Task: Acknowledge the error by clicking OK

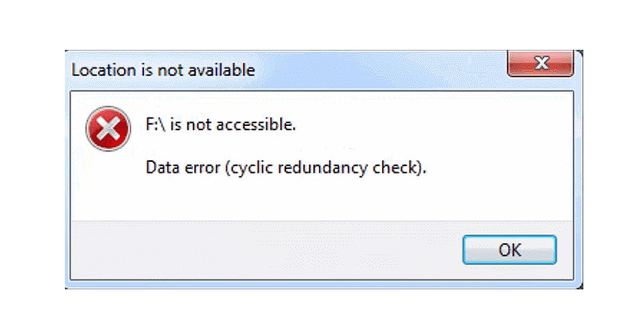Action: 509,249
